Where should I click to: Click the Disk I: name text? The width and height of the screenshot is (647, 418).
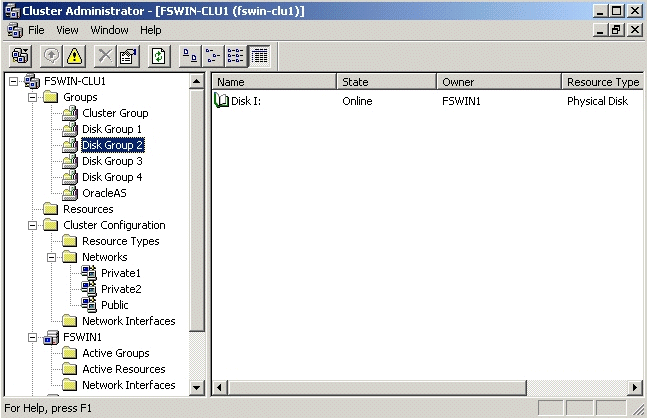click(x=246, y=101)
